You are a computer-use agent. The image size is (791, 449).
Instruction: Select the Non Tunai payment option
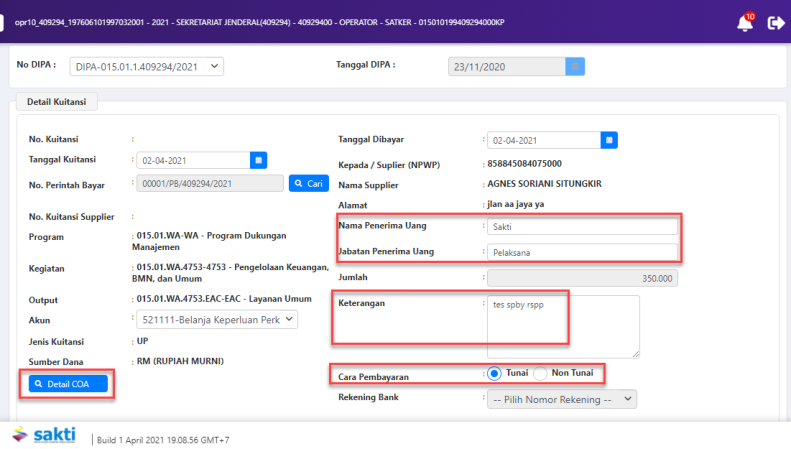click(541, 373)
